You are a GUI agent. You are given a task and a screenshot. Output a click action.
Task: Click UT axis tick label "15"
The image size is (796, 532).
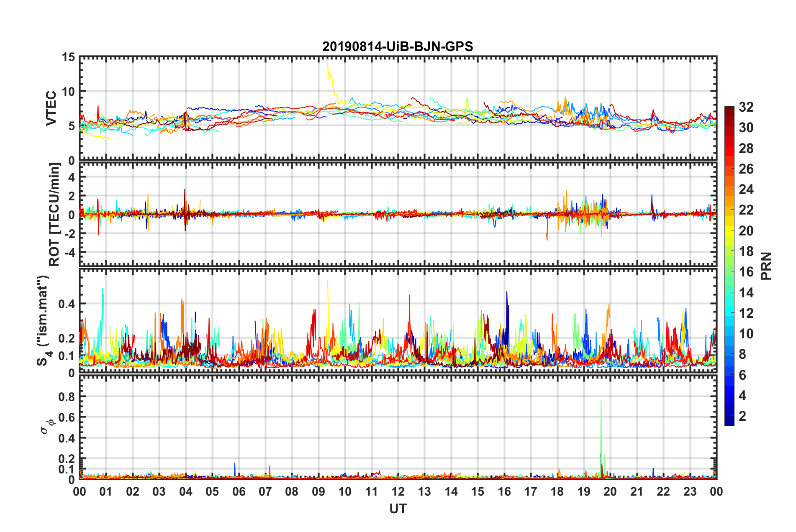point(478,491)
